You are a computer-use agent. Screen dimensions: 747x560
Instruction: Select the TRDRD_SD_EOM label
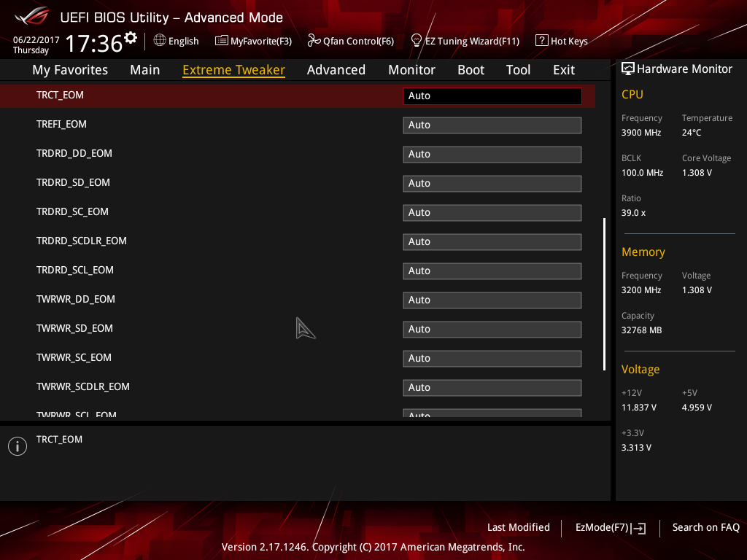(x=74, y=182)
